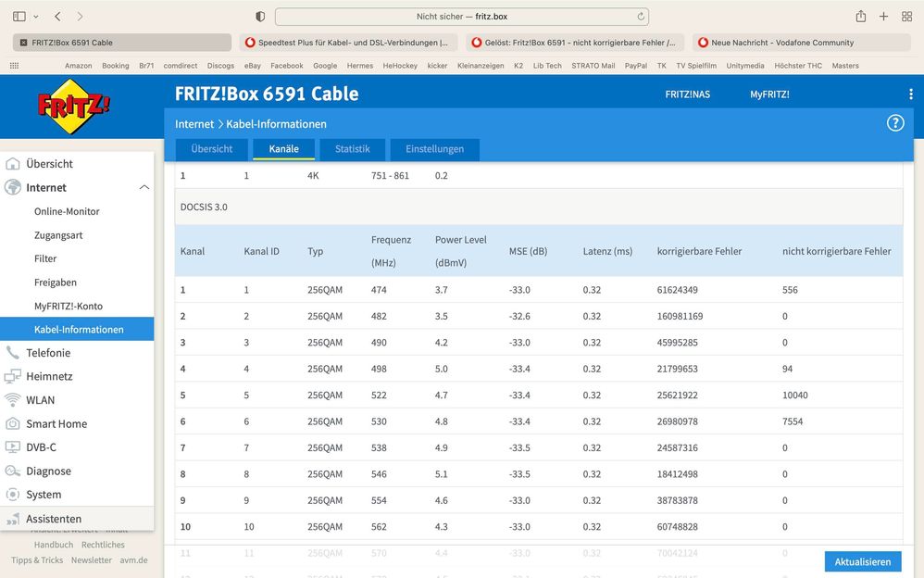Click the value 160981169 in channel 2 row
This screenshot has width=924, height=578.
pos(680,316)
